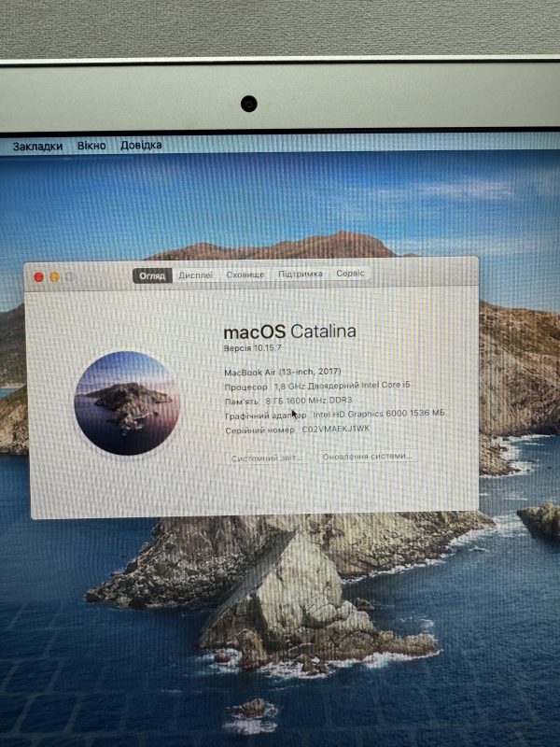Viewport: 560px width, 747px height.
Task: Click the Процесор 1,8 GHz line
Action: point(317,386)
